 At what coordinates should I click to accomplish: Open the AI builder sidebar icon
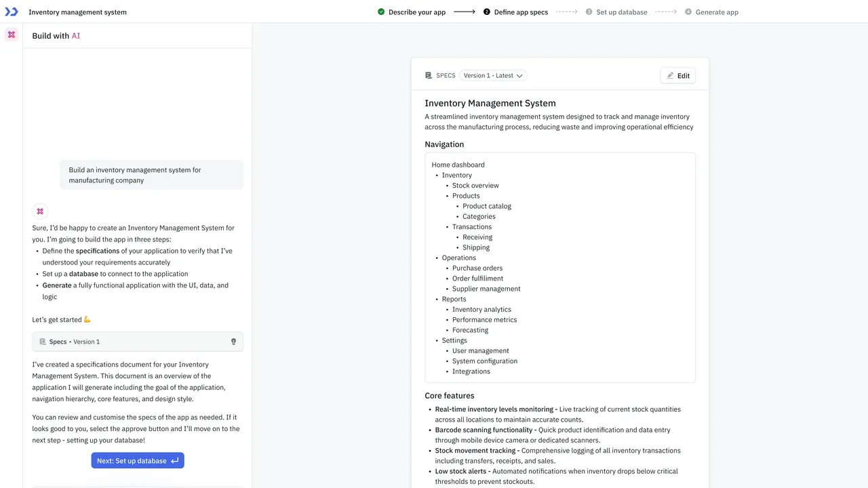pyautogui.click(x=12, y=35)
